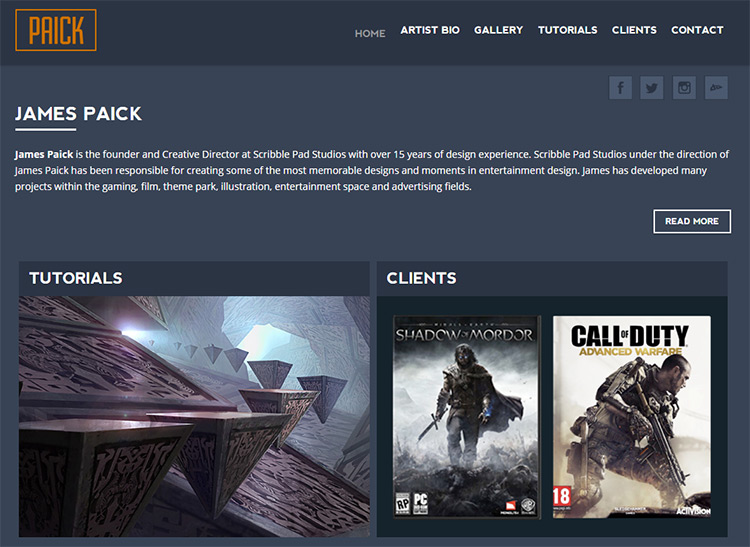Click the Clients section heading
Screen dimensions: 750x547
click(x=421, y=278)
